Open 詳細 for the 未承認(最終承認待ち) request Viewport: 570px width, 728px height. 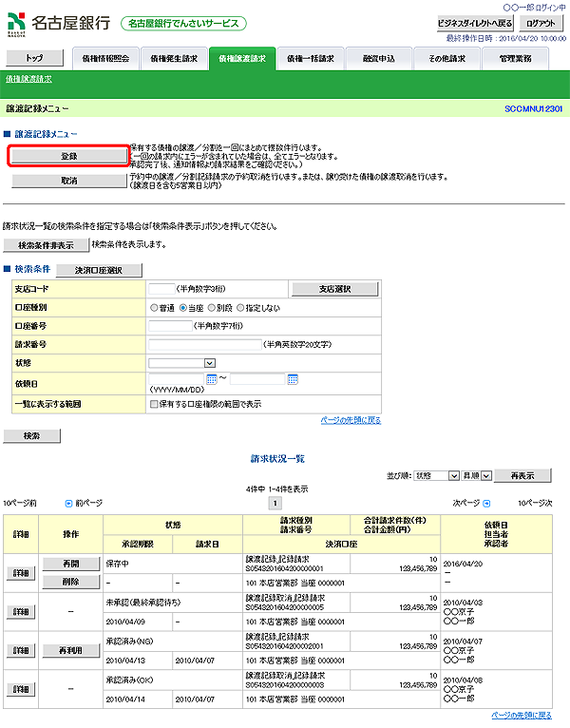[21, 612]
